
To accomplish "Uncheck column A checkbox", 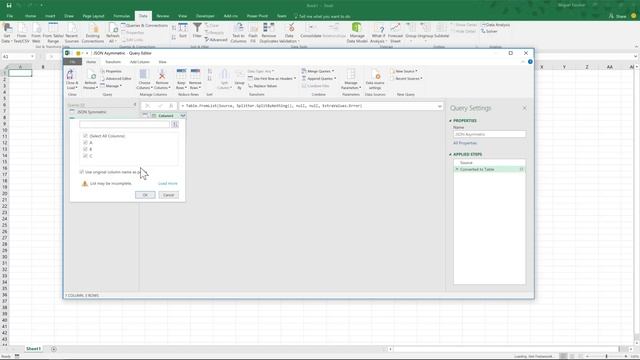I will [85, 142].
